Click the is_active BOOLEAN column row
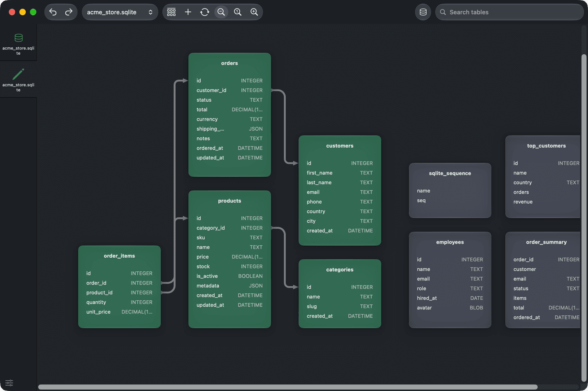The height and width of the screenshot is (391, 588). point(230,276)
